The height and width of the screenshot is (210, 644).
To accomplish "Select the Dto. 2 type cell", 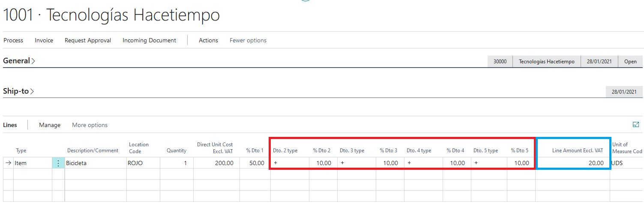I will [x=290, y=163].
